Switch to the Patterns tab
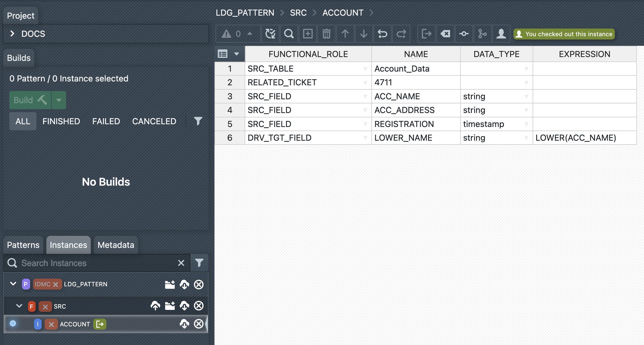The width and height of the screenshot is (644, 345). pos(23,245)
